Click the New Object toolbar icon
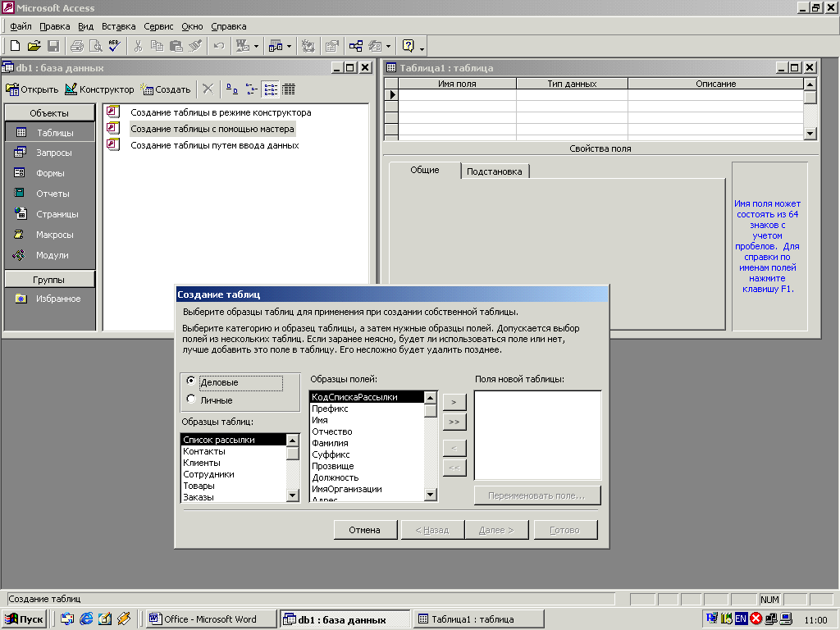 [x=376, y=47]
